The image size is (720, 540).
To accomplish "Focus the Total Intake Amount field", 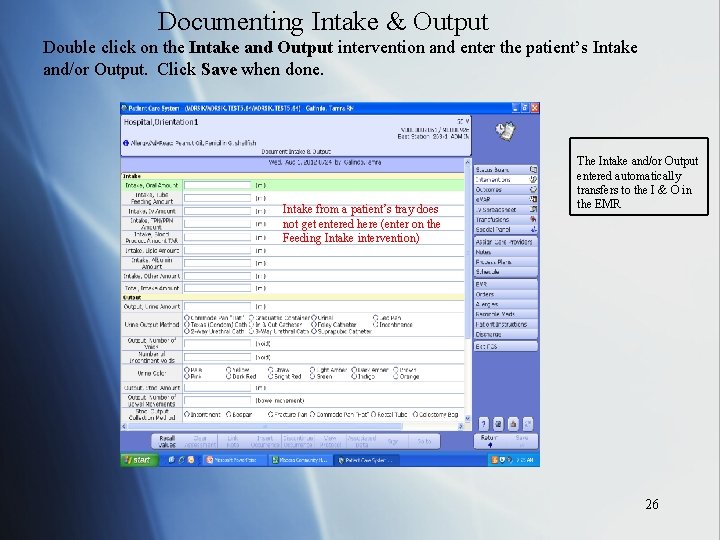I will point(218,288).
